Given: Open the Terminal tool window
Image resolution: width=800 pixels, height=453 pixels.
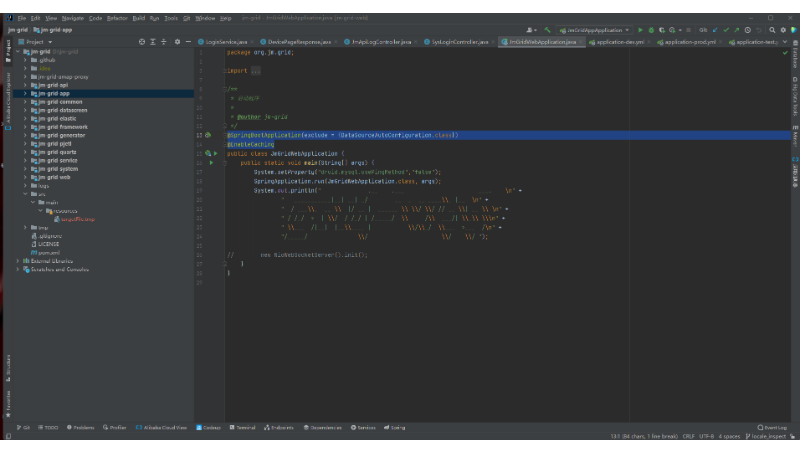Looking at the screenshot, I should pos(242,427).
